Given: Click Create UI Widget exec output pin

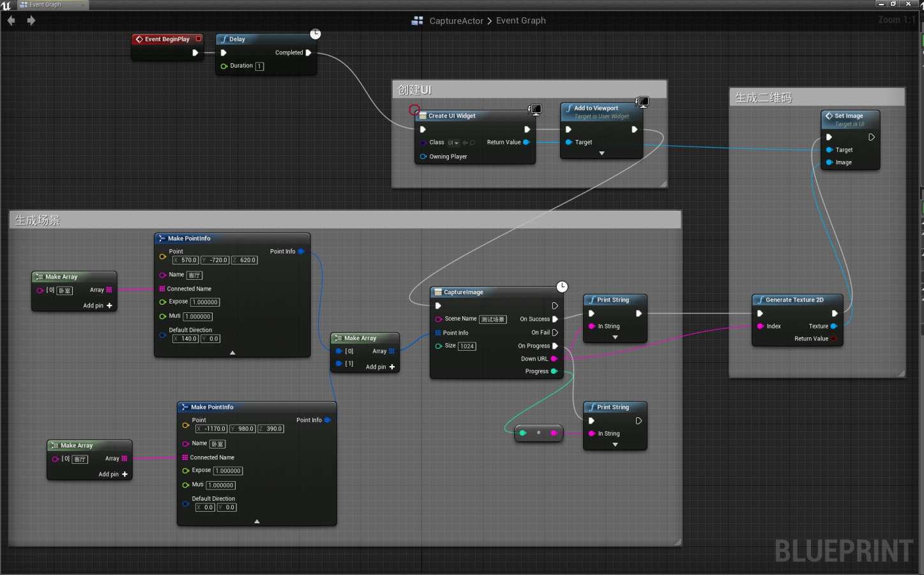Looking at the screenshot, I should pyautogui.click(x=527, y=129).
